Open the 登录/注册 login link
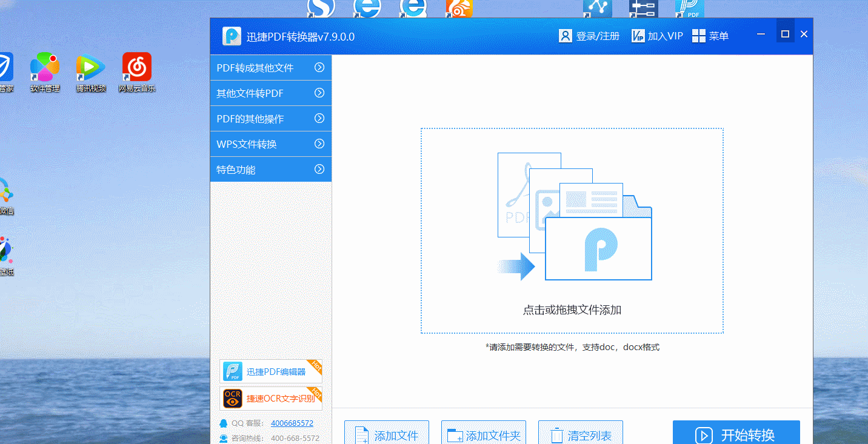Screen dimensions: 868x444 589,36
